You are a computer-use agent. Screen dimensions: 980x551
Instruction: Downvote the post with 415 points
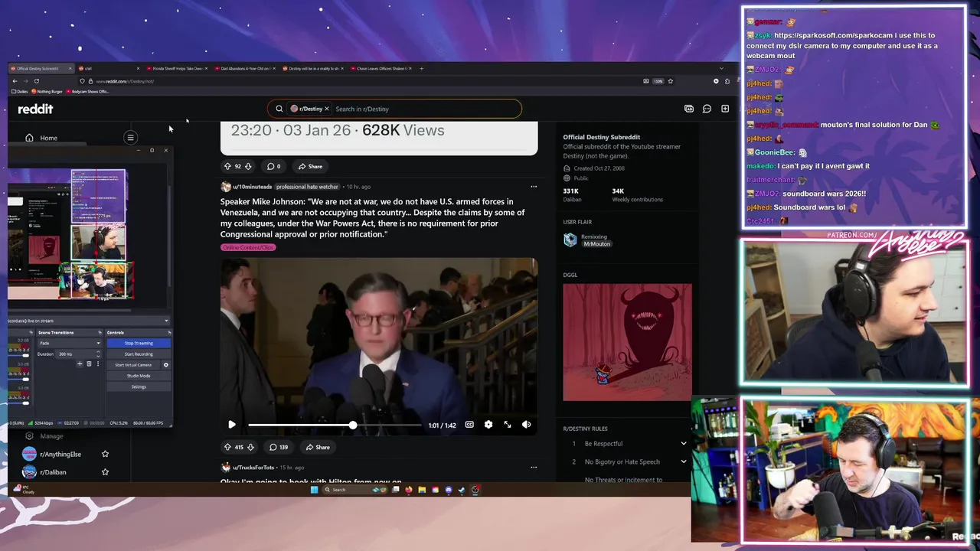tap(250, 447)
